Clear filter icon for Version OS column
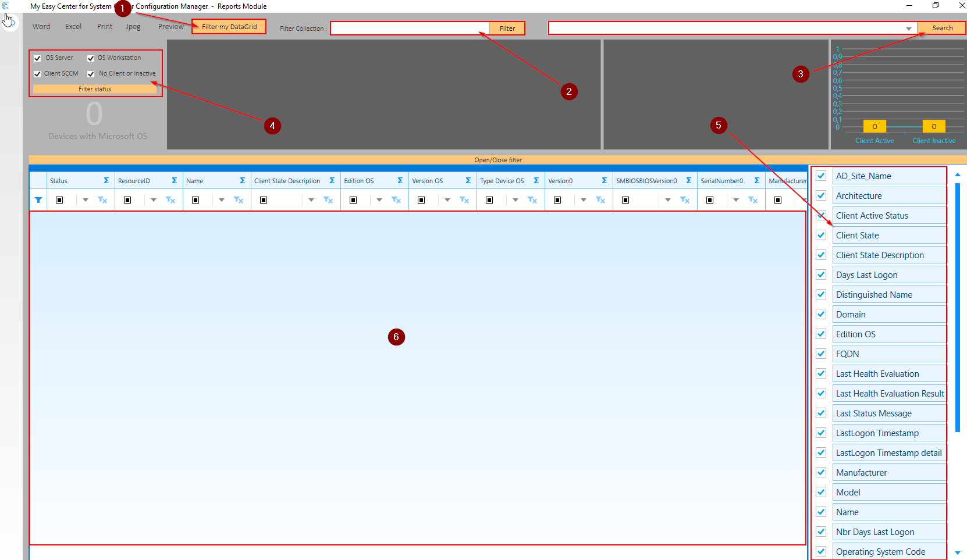The height and width of the screenshot is (560, 967). coord(464,200)
